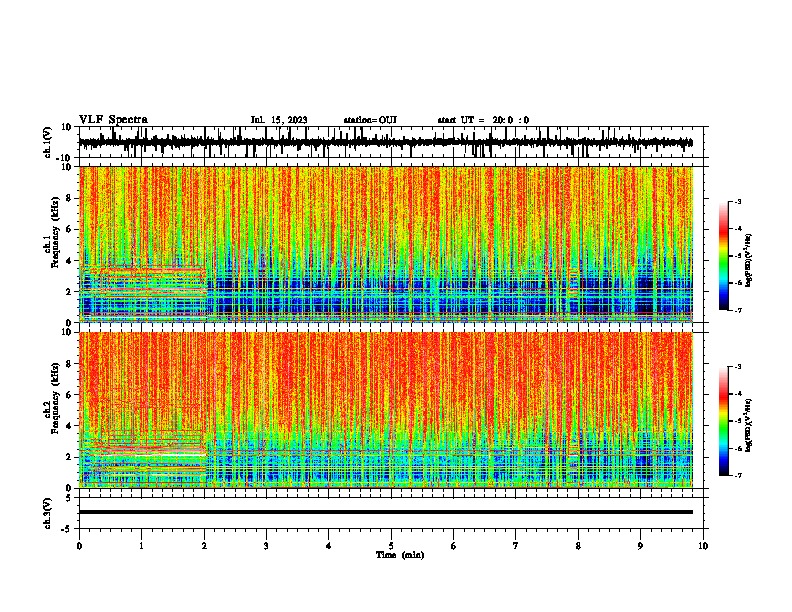Click the "4" kHz tick on ch.2 spectrogram

coord(69,426)
